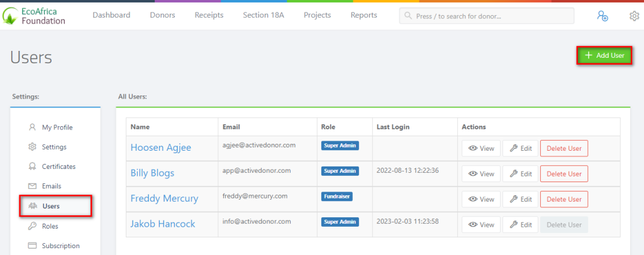
Task: Open Jakob Hancock user link
Action: coord(163,224)
